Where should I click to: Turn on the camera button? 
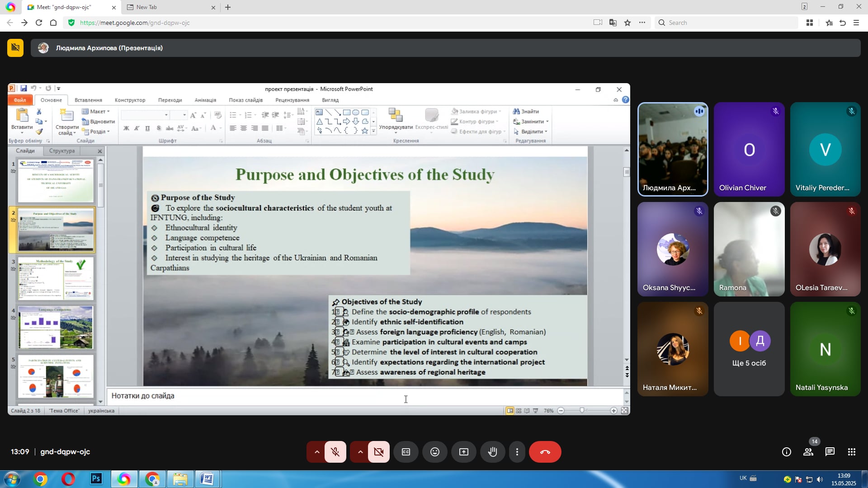point(378,452)
